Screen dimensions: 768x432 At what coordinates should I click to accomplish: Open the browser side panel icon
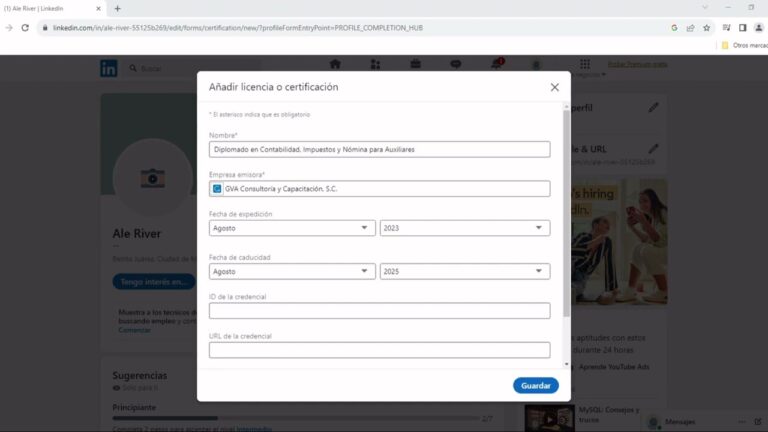pyautogui.click(x=743, y=28)
